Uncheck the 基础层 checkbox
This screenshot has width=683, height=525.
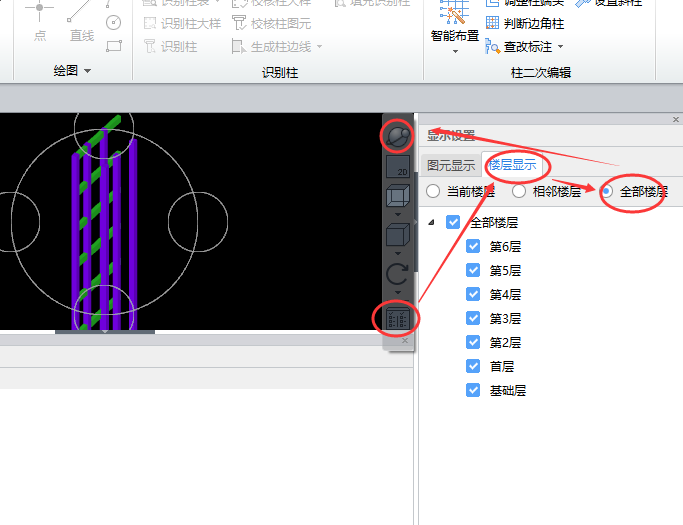473,390
